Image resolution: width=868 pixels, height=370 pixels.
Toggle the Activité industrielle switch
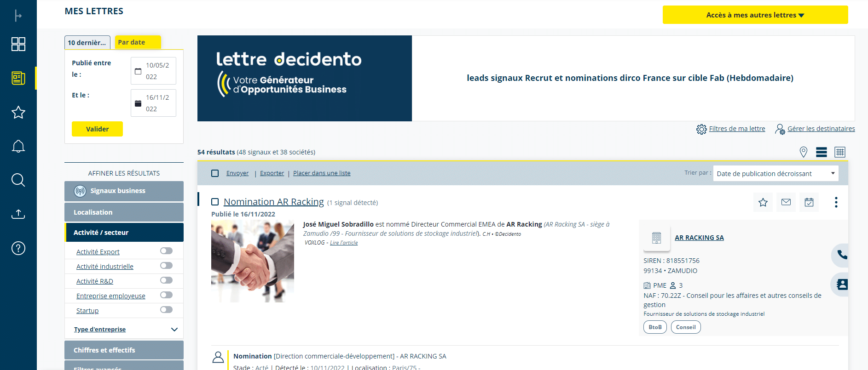[166, 266]
